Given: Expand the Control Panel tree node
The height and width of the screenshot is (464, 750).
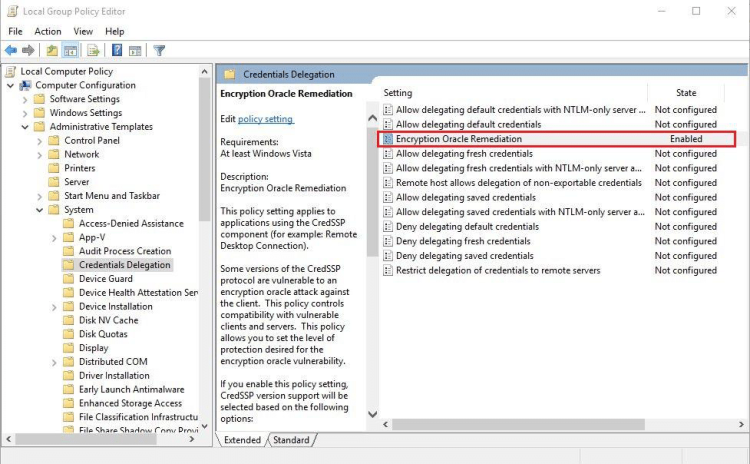Looking at the screenshot, I should click(40, 141).
